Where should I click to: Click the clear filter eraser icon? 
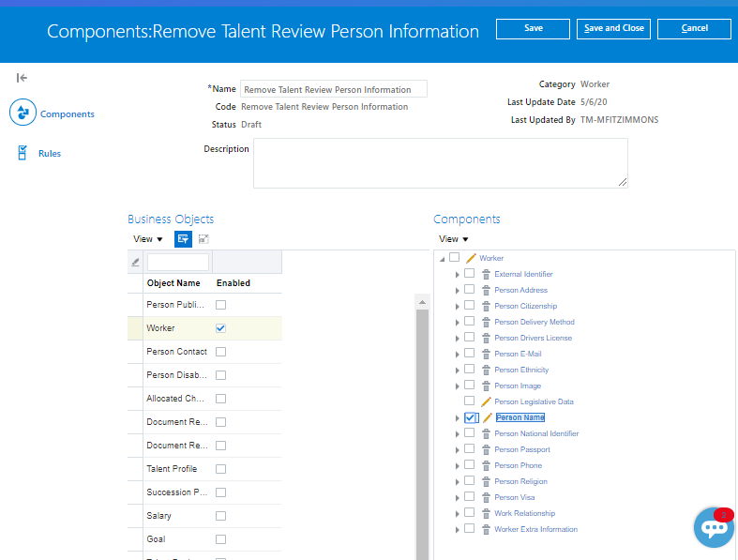tap(135, 263)
